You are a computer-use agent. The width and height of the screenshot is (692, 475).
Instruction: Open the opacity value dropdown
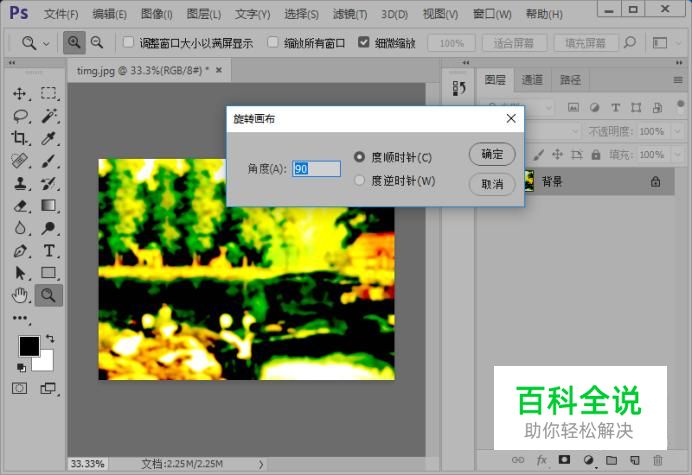point(678,131)
